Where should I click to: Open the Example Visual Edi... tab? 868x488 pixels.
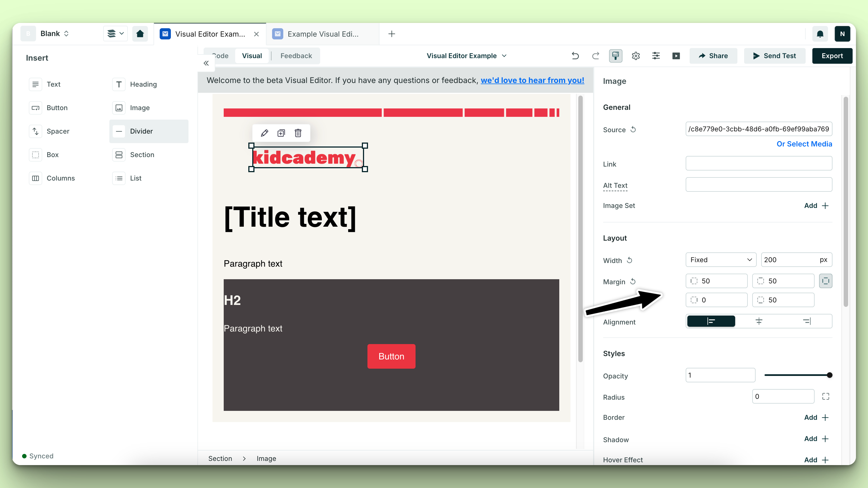coord(322,34)
